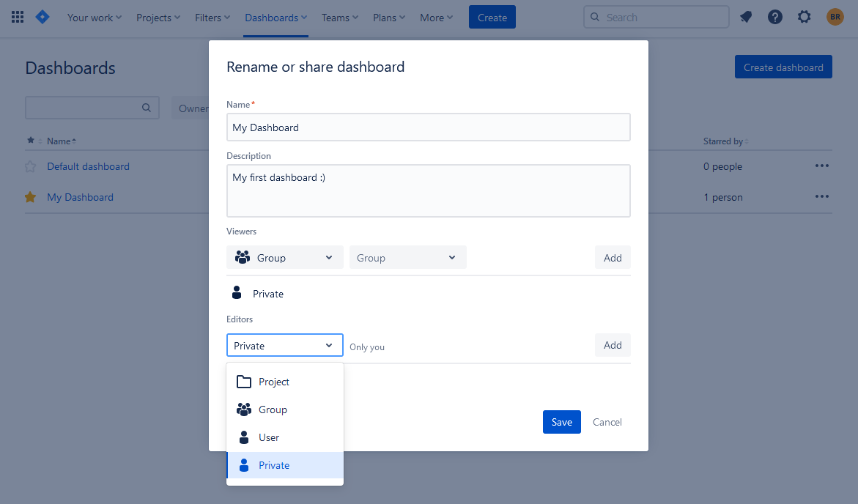Click the magnifier in the dashboards search box
The image size is (858, 504).
(146, 108)
